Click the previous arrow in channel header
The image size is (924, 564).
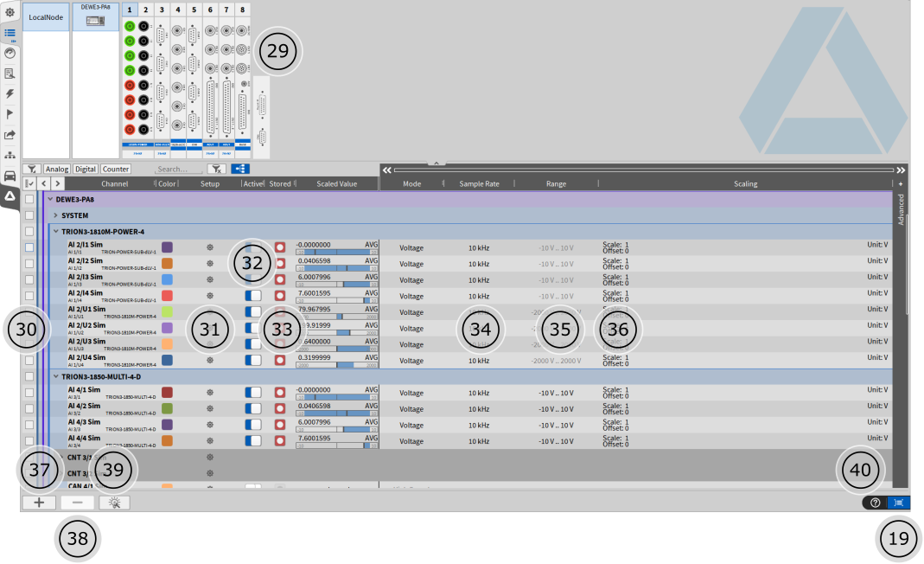pos(43,184)
